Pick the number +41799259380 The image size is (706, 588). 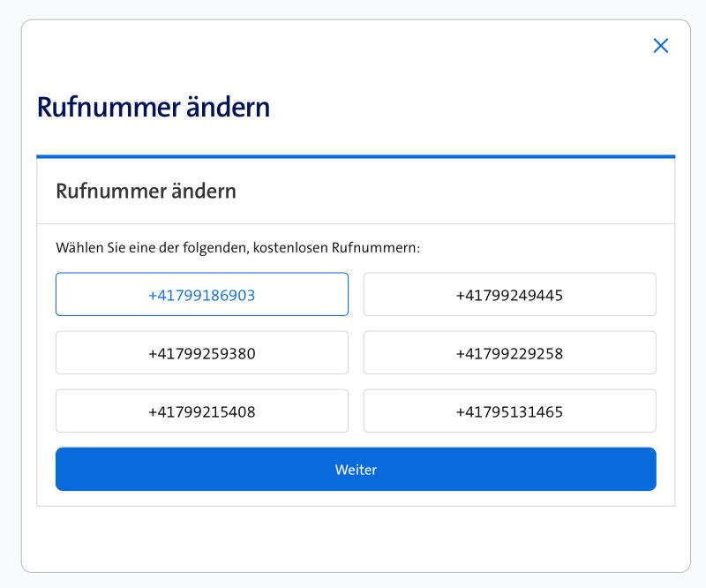coord(201,353)
